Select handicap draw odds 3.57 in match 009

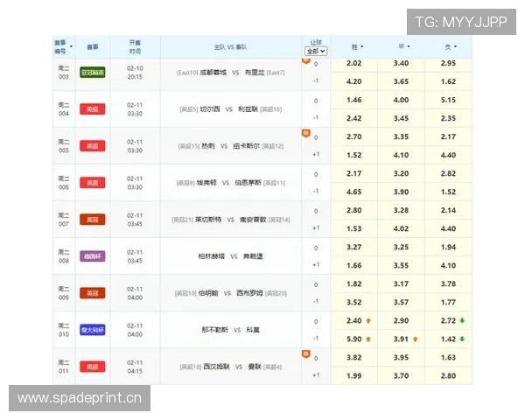[401, 303]
